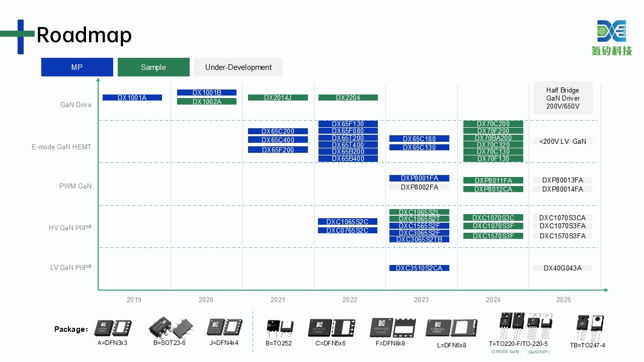
Task: Click the green Sample legend box
Action: tap(153, 67)
